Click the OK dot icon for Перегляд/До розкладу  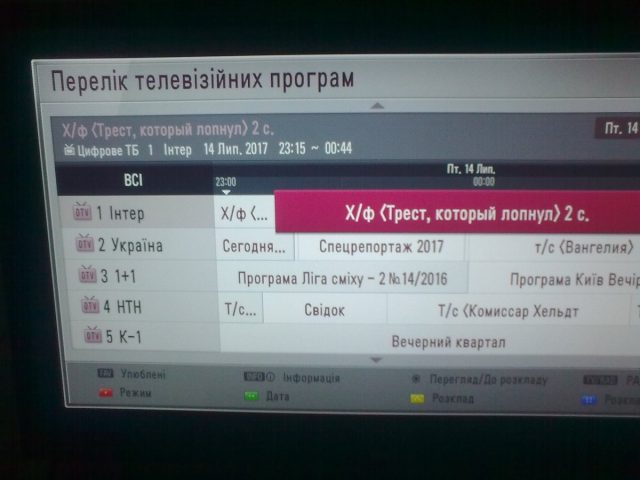tap(416, 379)
